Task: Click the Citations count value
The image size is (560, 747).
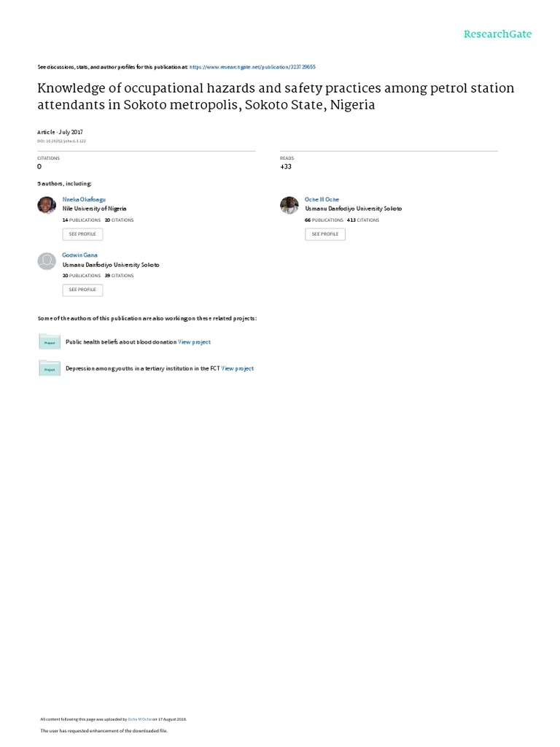Action: click(x=39, y=167)
